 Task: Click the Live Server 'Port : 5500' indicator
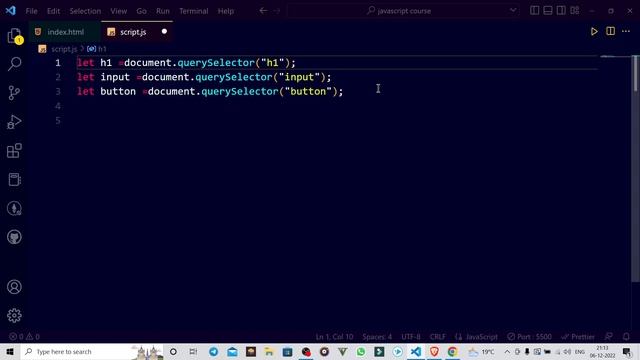529,337
